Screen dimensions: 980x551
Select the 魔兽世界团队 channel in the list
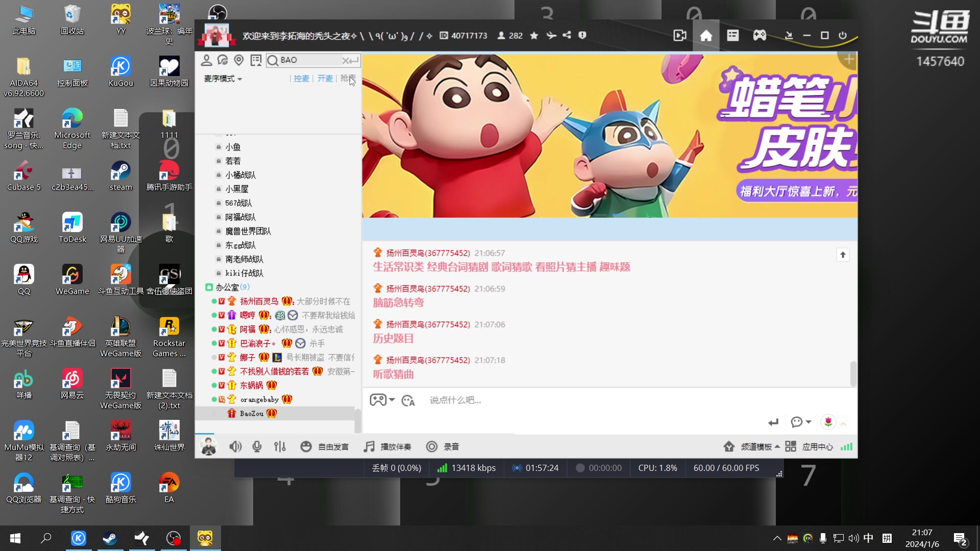pos(249,231)
